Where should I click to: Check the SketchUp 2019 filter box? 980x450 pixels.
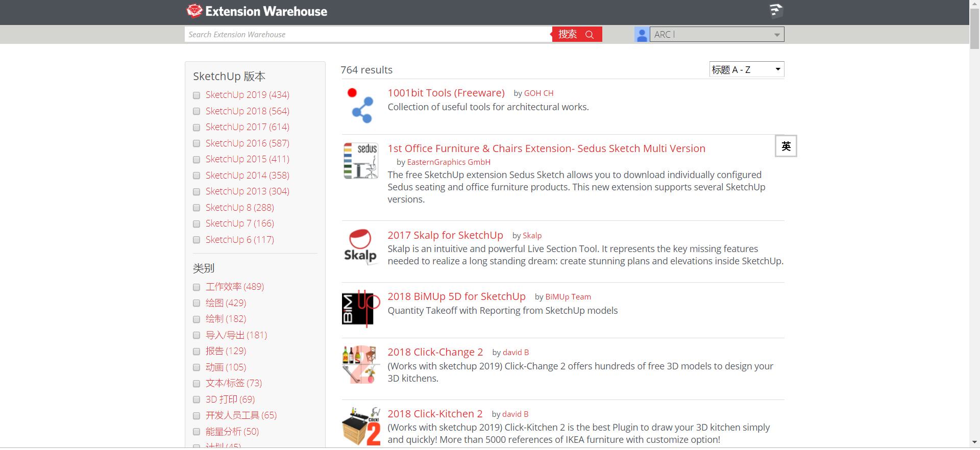(197, 95)
